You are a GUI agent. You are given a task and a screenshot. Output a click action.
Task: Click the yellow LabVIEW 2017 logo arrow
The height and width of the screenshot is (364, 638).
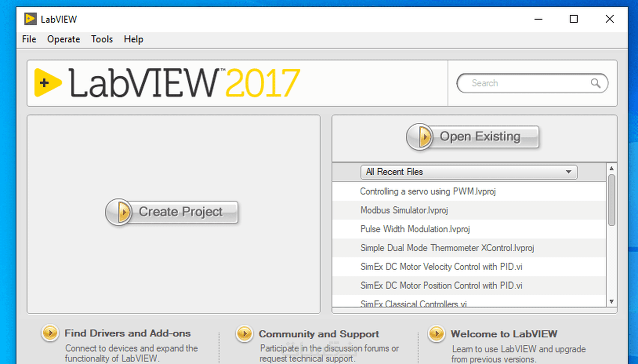tap(48, 83)
